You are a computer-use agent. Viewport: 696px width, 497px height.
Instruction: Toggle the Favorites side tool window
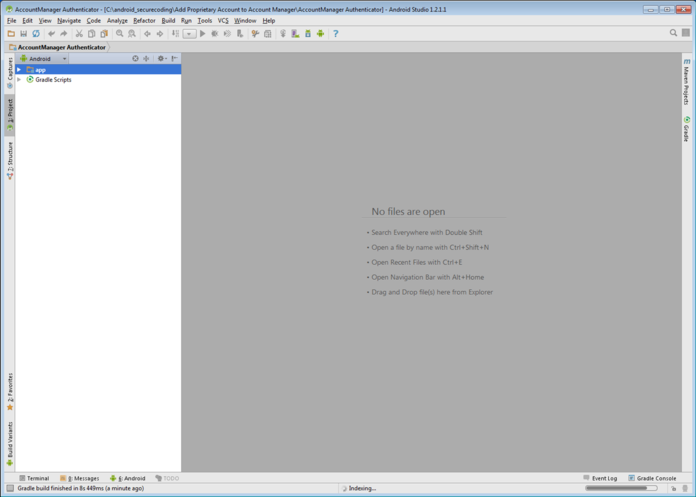pyautogui.click(x=10, y=392)
